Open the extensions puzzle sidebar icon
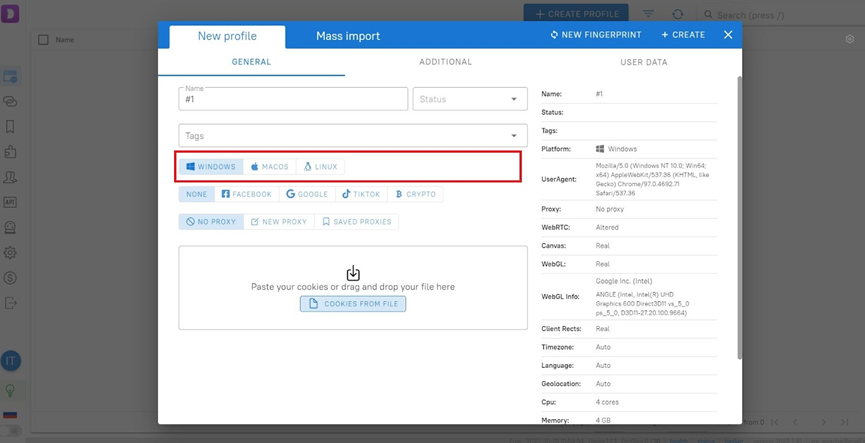Screen dimensions: 865x443 [x=10, y=152]
